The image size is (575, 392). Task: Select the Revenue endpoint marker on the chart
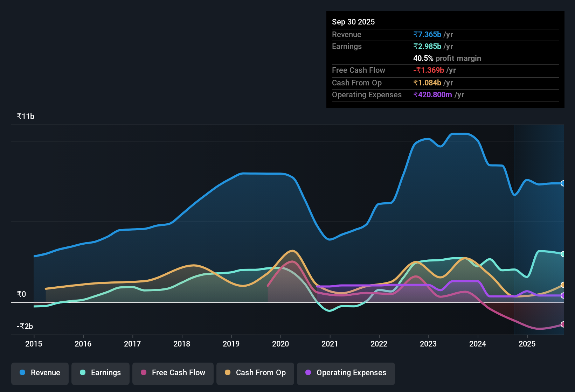click(563, 183)
